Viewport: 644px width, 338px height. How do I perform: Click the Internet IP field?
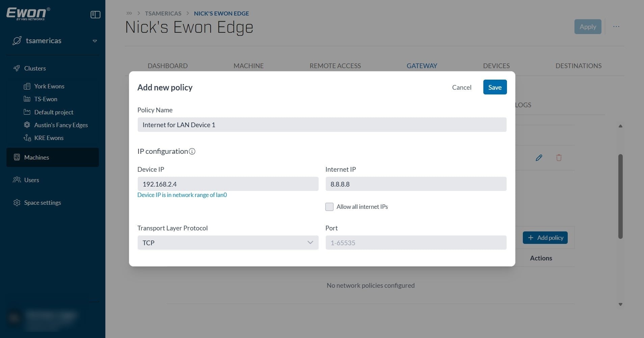click(x=416, y=184)
